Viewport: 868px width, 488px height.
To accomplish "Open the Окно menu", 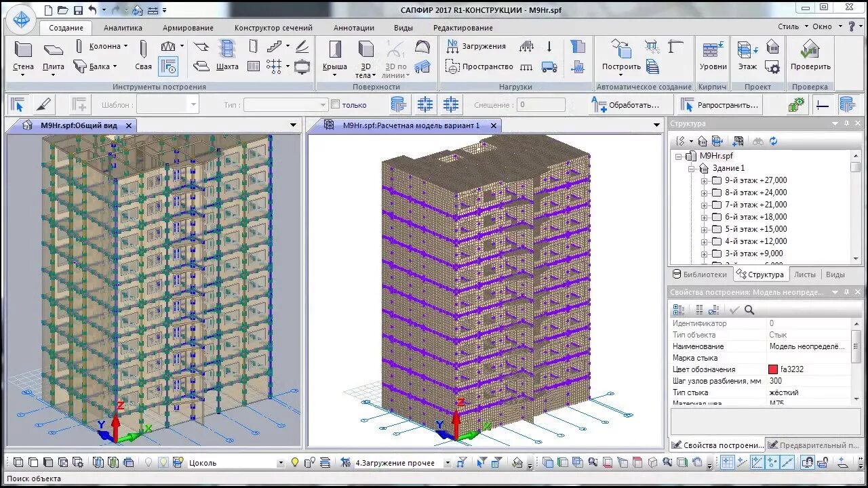I will click(826, 26).
